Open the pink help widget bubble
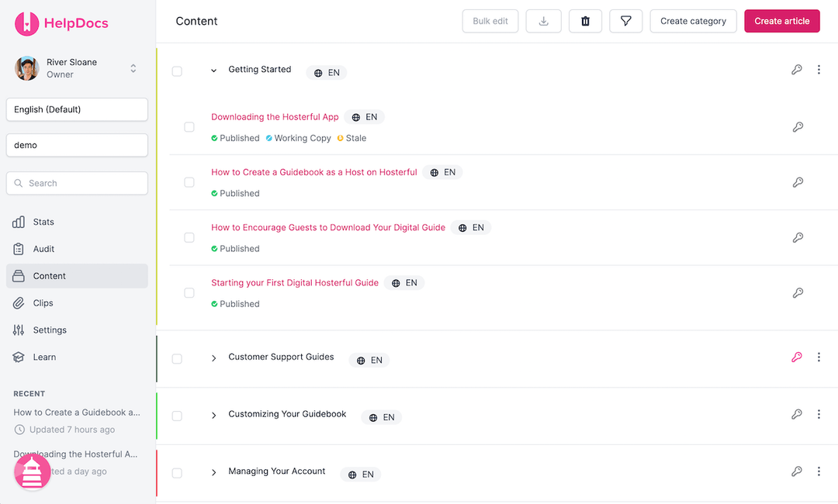The height and width of the screenshot is (504, 838). [32, 471]
